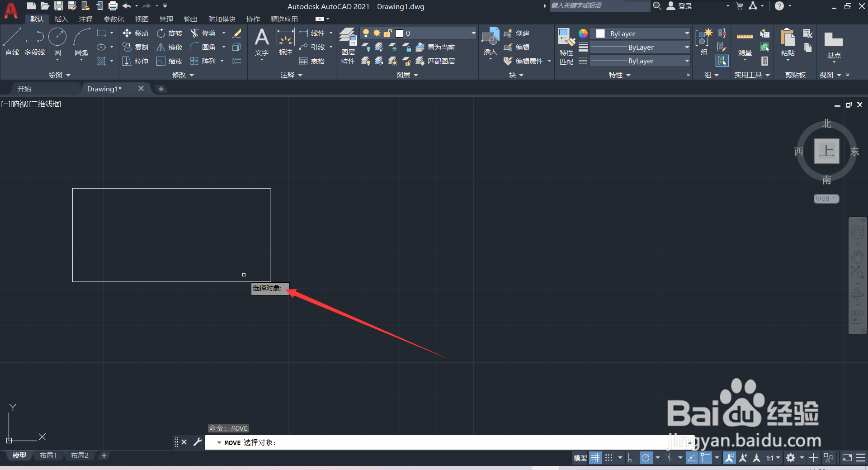
Task: Click the 缩放 scale tool
Action: [170, 61]
